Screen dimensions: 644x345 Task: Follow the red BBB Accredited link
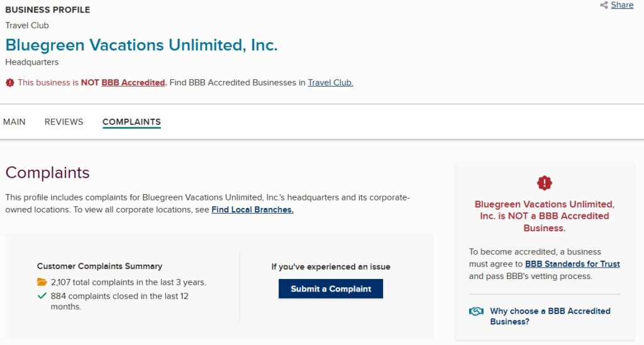pyautogui.click(x=133, y=82)
